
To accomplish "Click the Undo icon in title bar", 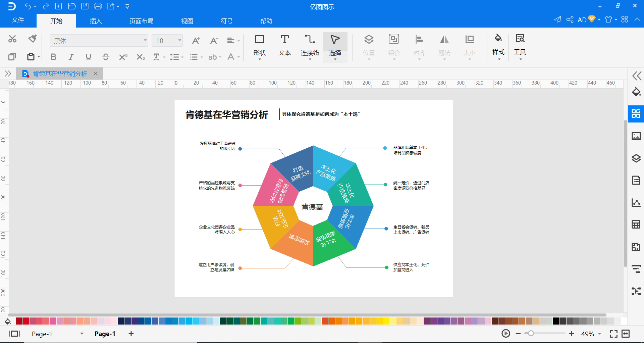I will tap(28, 6).
